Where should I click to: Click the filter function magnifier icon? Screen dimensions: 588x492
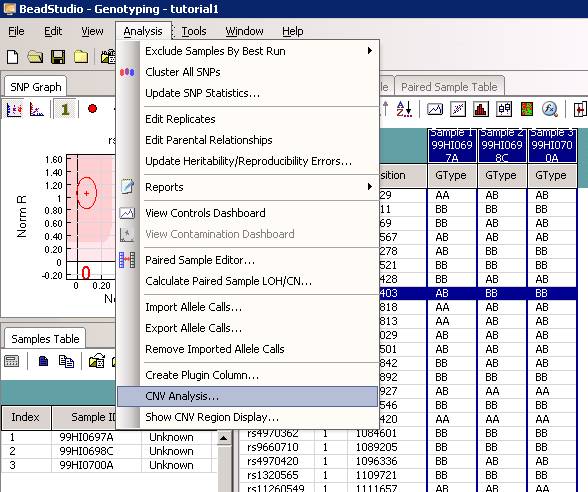point(550,109)
